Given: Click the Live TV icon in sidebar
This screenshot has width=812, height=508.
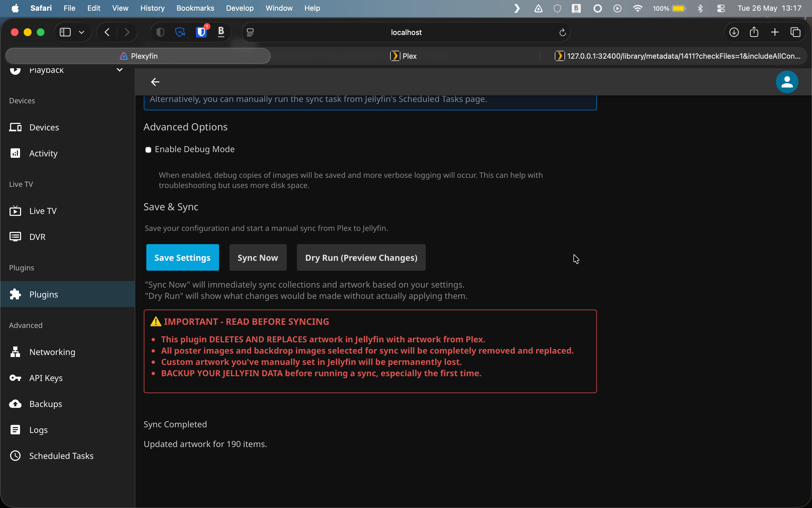Looking at the screenshot, I should [15, 211].
